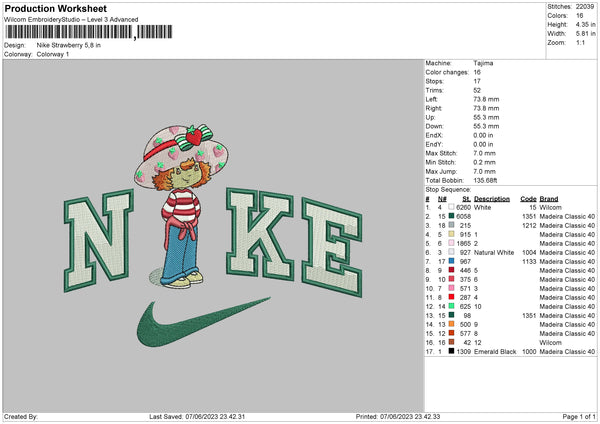Click the N# column header
600x424 pixels.
pos(442,199)
